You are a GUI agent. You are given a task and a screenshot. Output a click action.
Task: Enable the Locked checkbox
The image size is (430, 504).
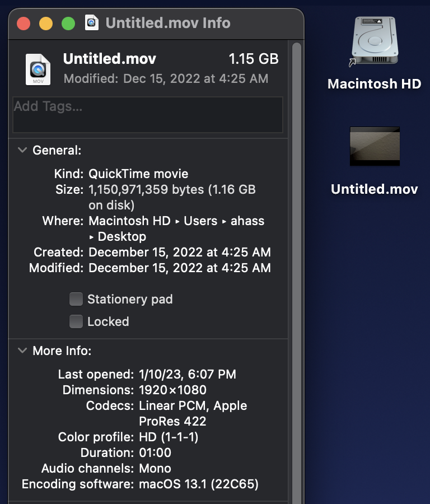pos(76,321)
